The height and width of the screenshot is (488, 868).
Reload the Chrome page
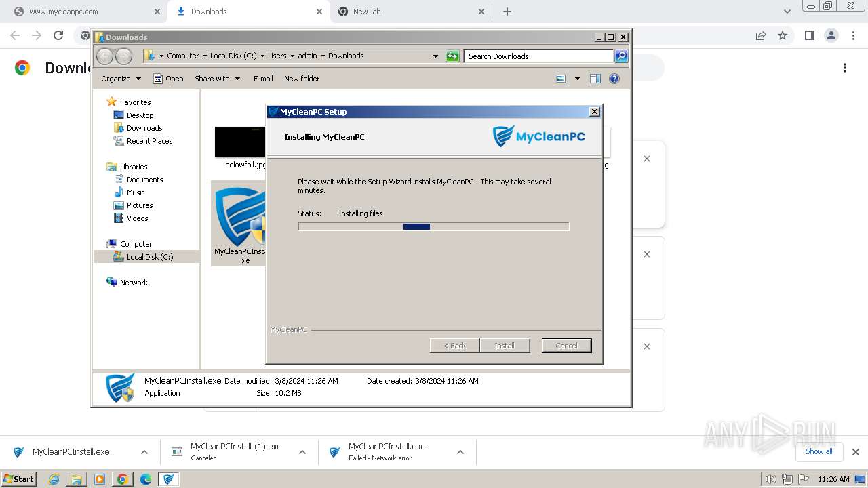point(58,35)
